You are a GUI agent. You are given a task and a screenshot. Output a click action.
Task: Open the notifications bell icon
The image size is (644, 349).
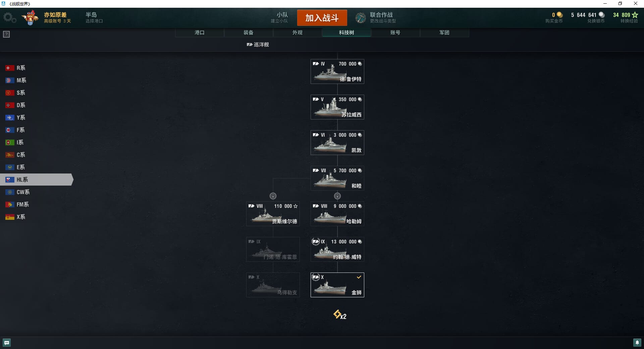coord(637,343)
